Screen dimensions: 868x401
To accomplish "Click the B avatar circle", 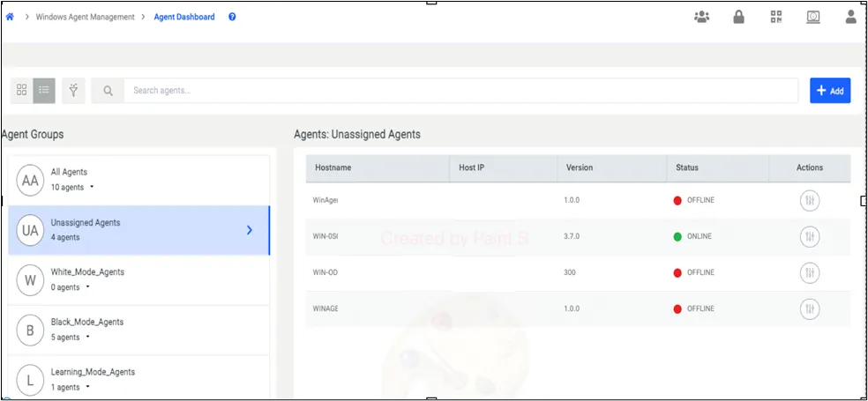I will (x=31, y=330).
